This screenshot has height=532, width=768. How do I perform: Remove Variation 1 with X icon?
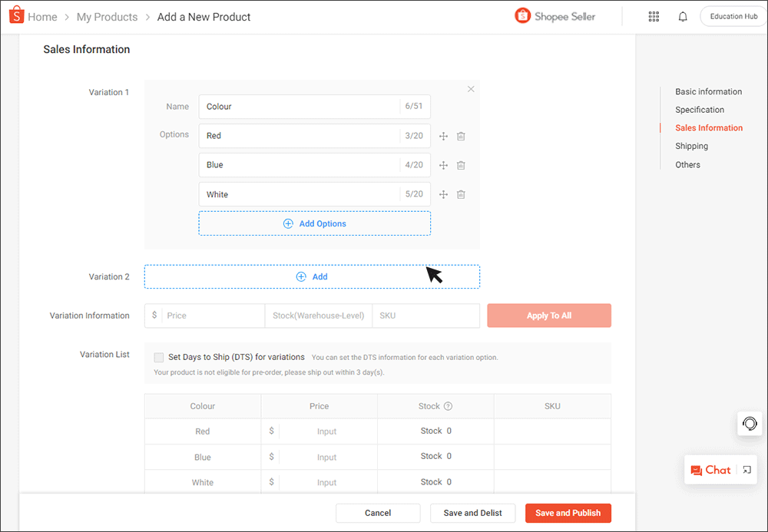471,89
